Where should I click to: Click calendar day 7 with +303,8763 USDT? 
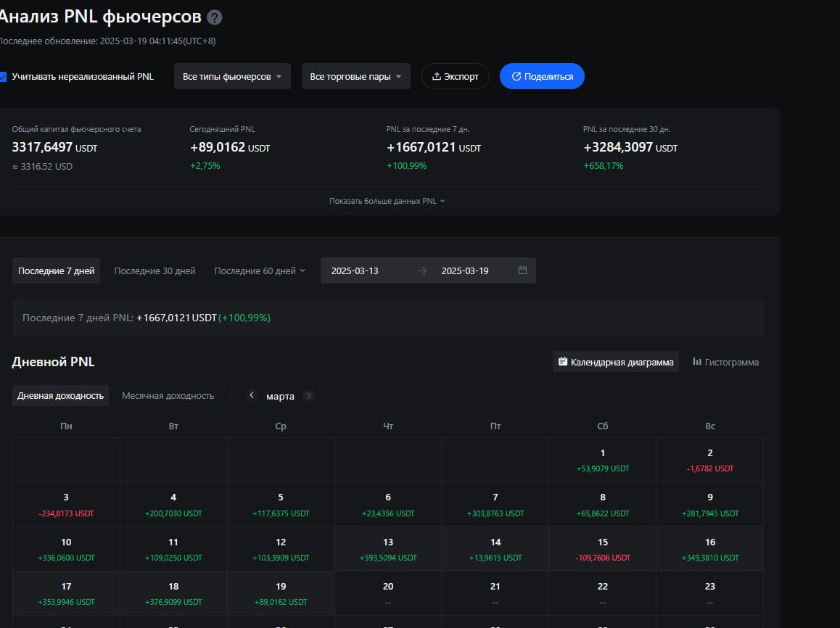point(495,504)
